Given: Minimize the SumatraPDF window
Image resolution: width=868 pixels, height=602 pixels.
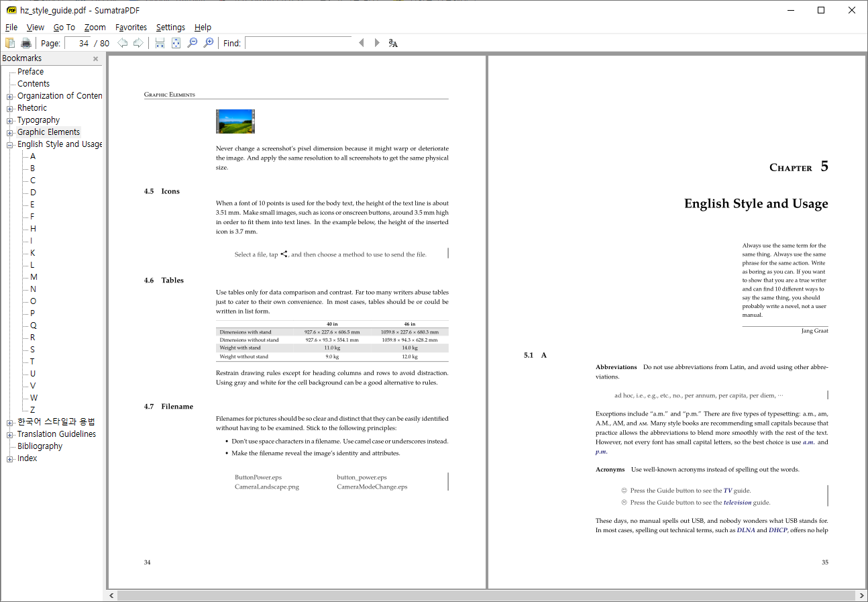Looking at the screenshot, I should click(x=790, y=10).
